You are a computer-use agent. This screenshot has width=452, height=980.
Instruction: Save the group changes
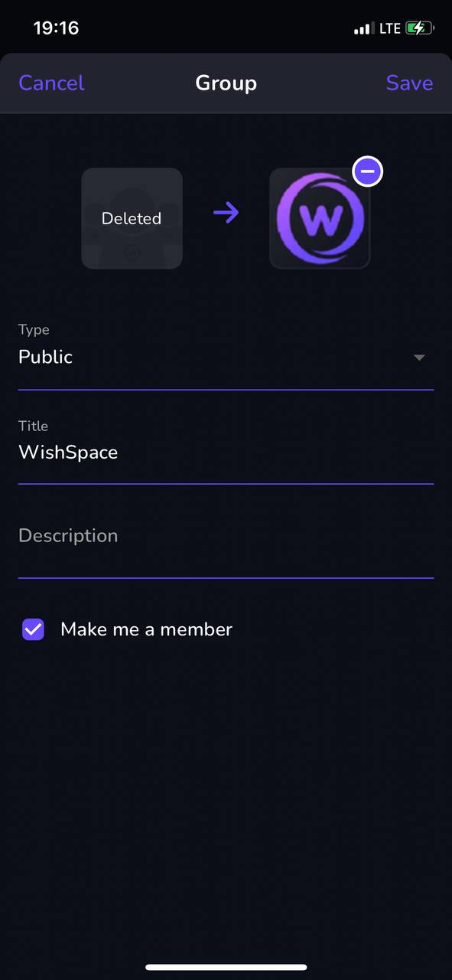pos(409,83)
